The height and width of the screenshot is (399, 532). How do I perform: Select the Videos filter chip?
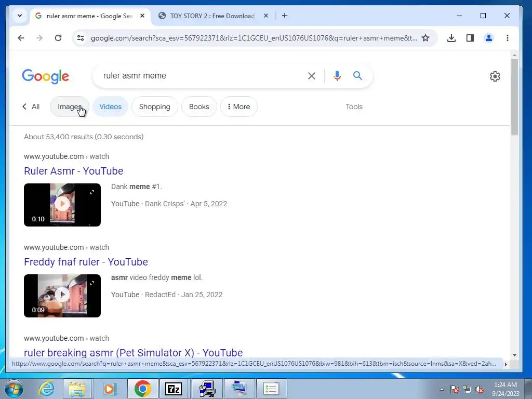point(110,107)
